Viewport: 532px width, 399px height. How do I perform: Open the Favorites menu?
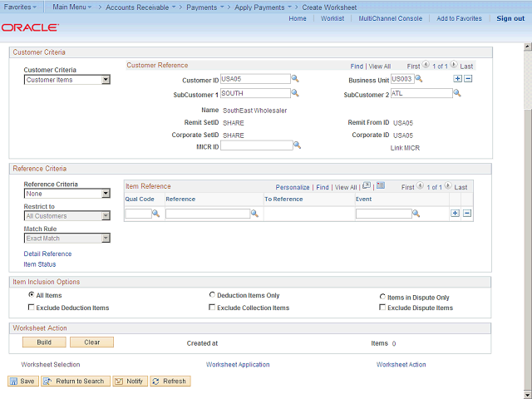click(x=22, y=6)
